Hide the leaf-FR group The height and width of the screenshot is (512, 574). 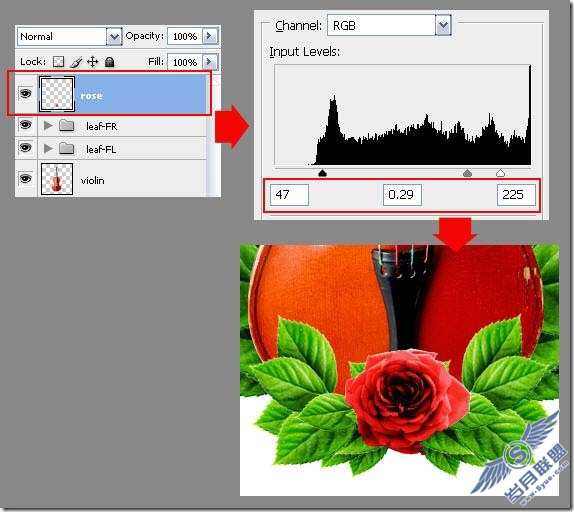coord(25,125)
